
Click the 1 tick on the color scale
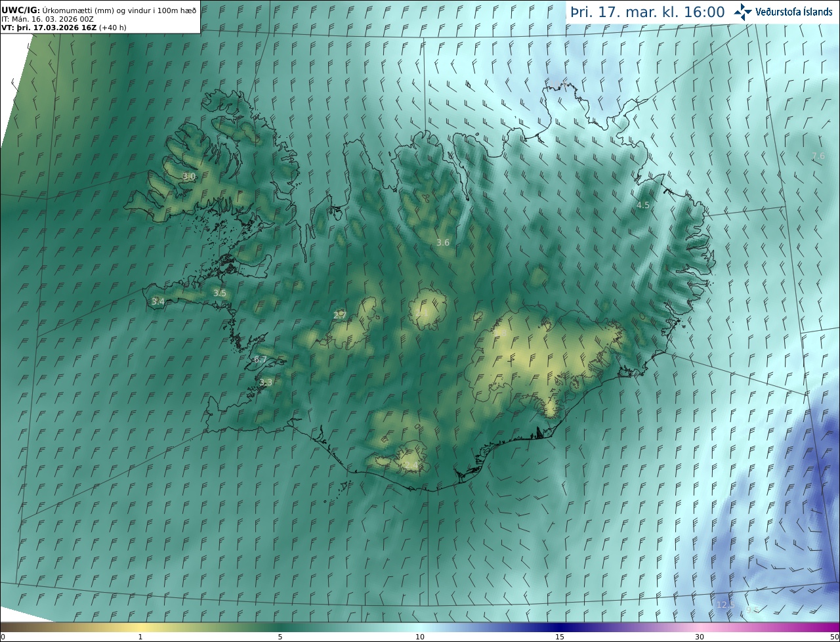tap(140, 637)
